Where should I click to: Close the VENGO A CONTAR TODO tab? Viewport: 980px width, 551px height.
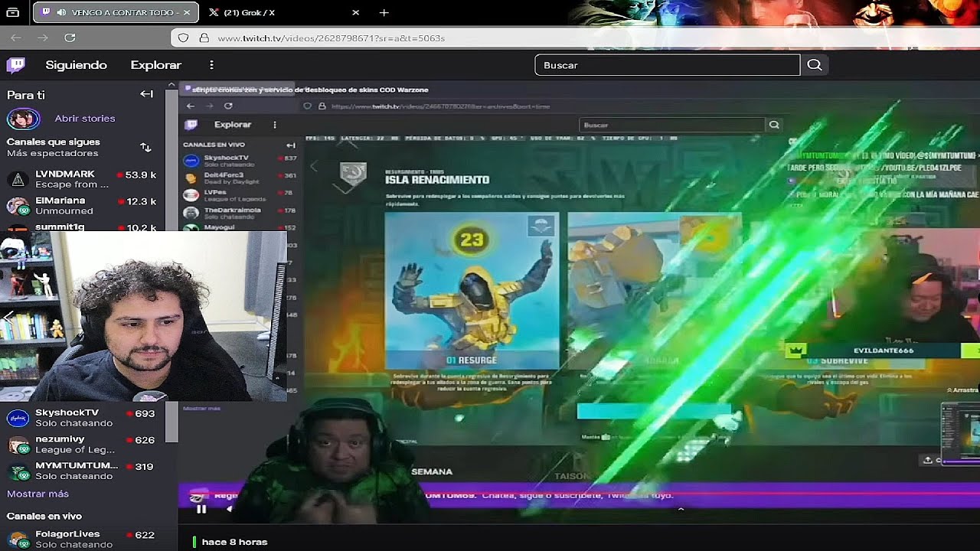click(x=187, y=12)
